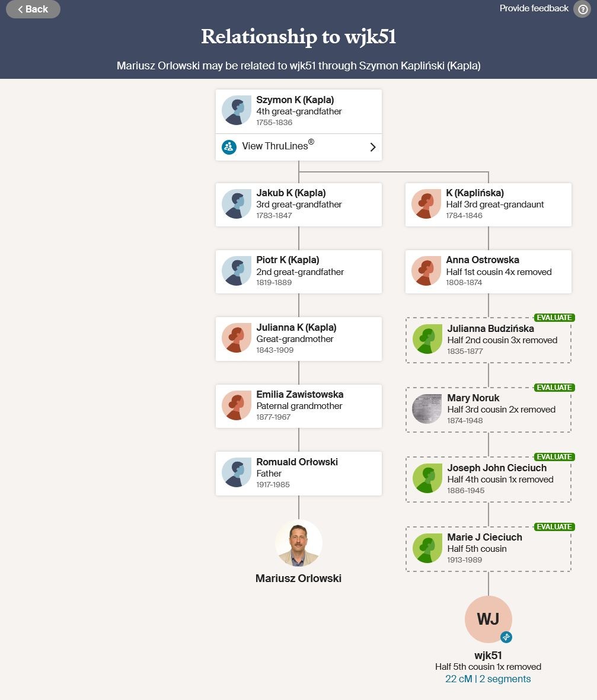Expand View ThruLines chevron arrow
The width and height of the screenshot is (597, 700).
point(373,147)
